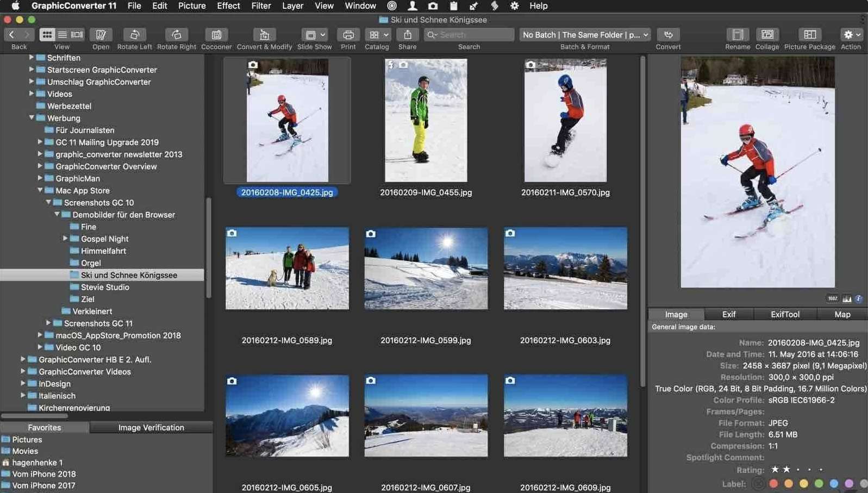Open the Filter menu
The width and height of the screenshot is (868, 493).
(261, 6)
